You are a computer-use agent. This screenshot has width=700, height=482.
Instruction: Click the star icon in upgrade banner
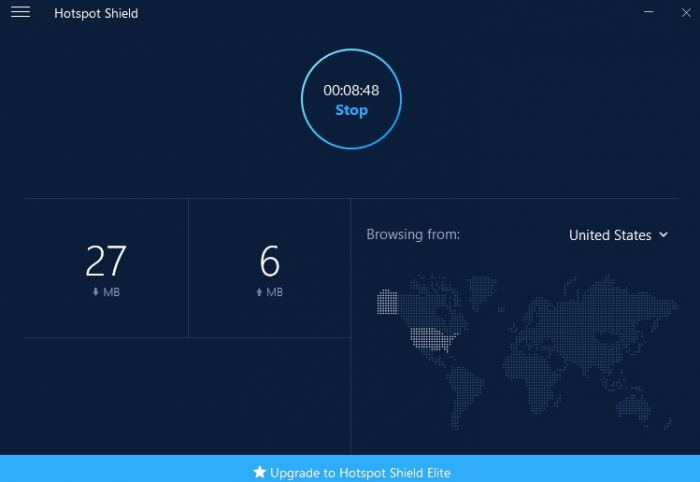click(259, 472)
